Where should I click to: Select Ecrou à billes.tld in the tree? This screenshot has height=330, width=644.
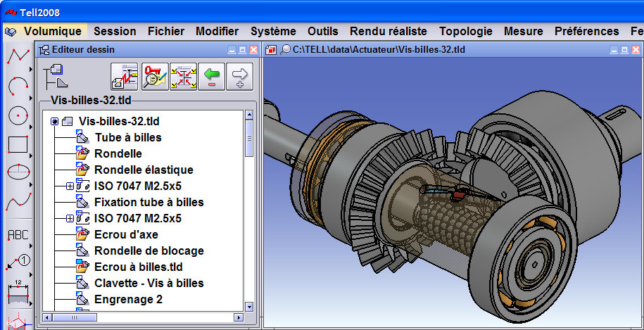139,267
